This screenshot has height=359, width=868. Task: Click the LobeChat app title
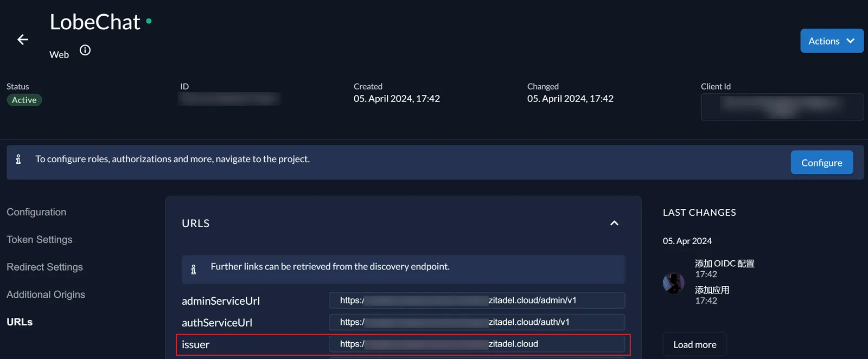(x=95, y=22)
